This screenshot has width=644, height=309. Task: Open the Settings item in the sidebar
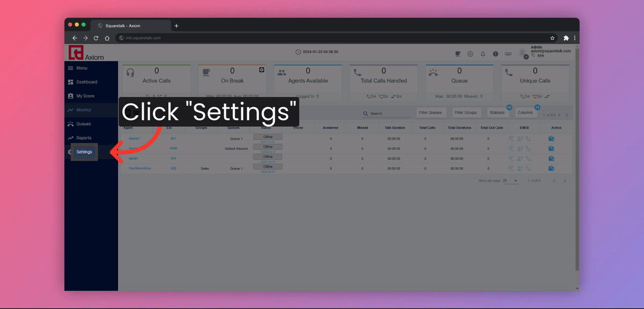pos(84,152)
